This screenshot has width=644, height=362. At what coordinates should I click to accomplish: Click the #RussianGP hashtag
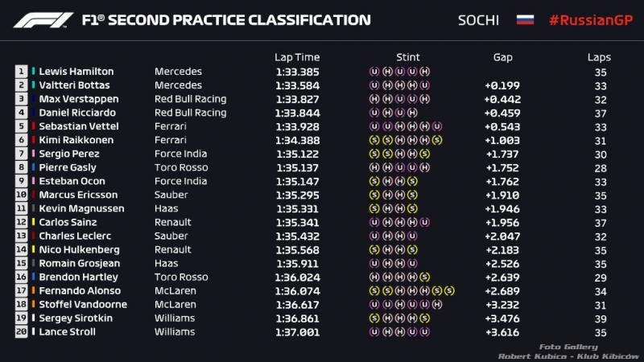(x=591, y=20)
